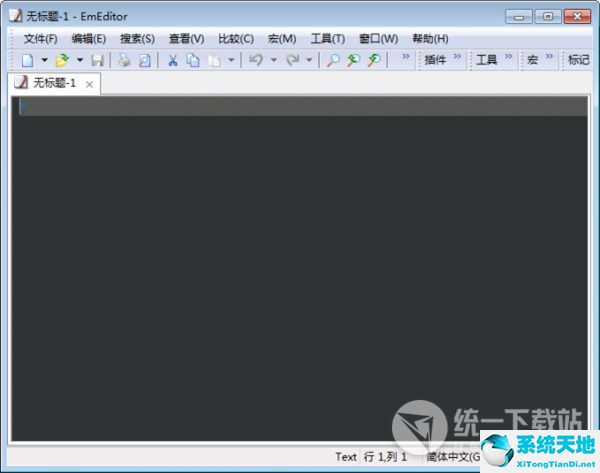Open the 编辑(E) menu
The height and width of the screenshot is (473, 600).
point(89,39)
